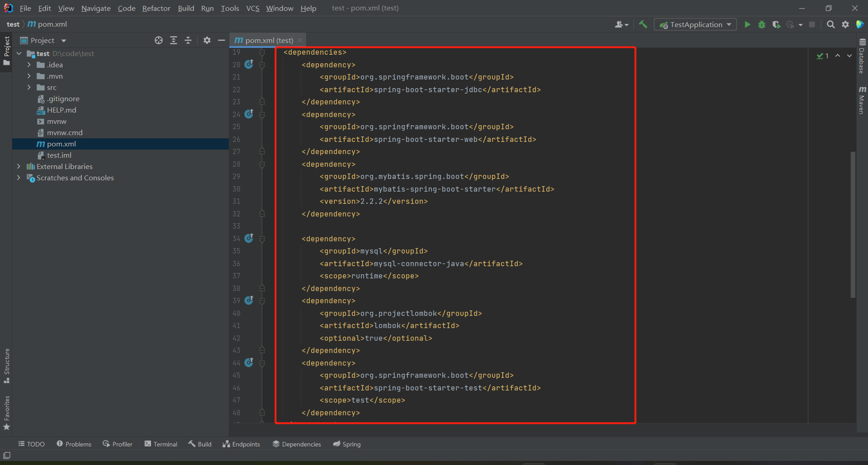Fold the closing dependency marker on line 32
Screen dimensions: 868x465
[x=262, y=214]
